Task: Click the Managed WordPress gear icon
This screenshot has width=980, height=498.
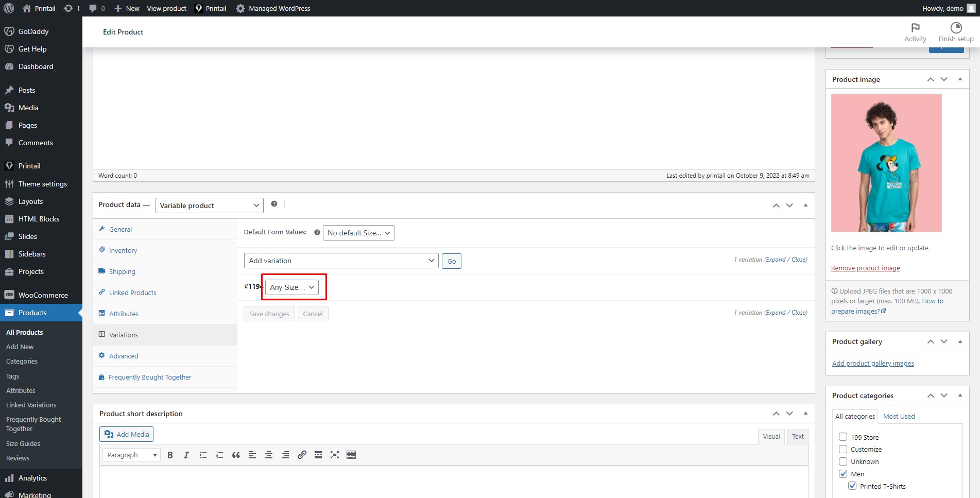Action: point(240,8)
